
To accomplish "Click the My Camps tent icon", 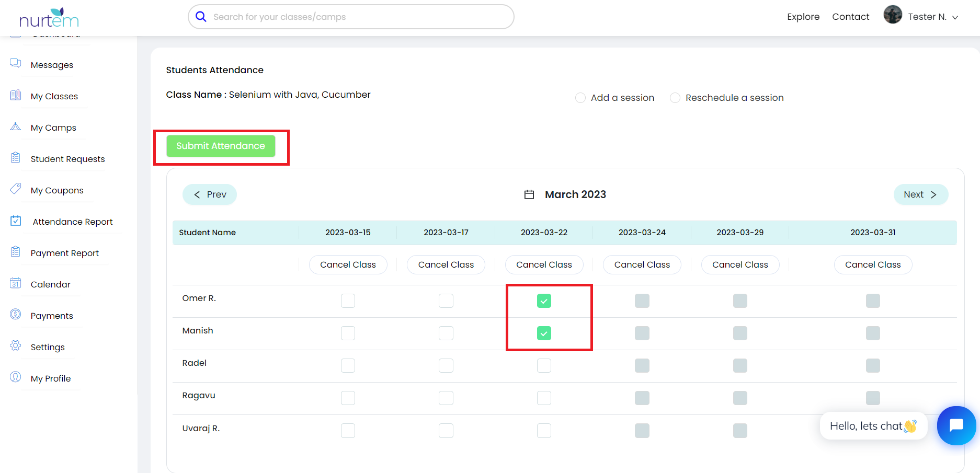I will [x=15, y=126].
